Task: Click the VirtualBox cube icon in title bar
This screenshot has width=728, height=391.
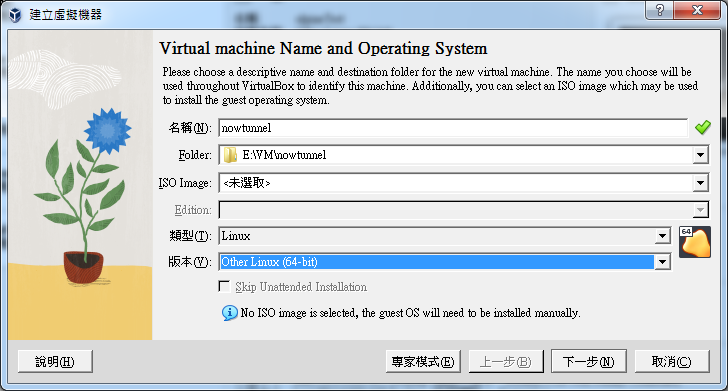Action: point(15,15)
